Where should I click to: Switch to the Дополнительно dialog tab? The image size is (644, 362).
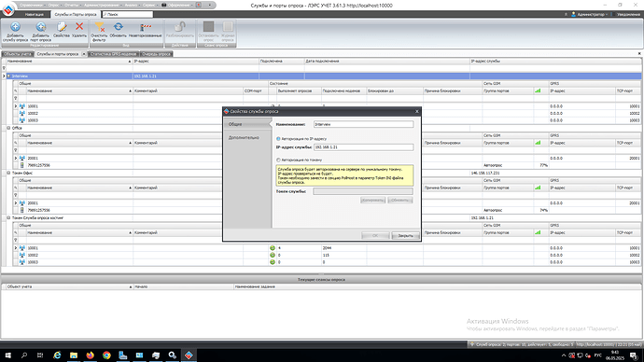click(x=244, y=138)
